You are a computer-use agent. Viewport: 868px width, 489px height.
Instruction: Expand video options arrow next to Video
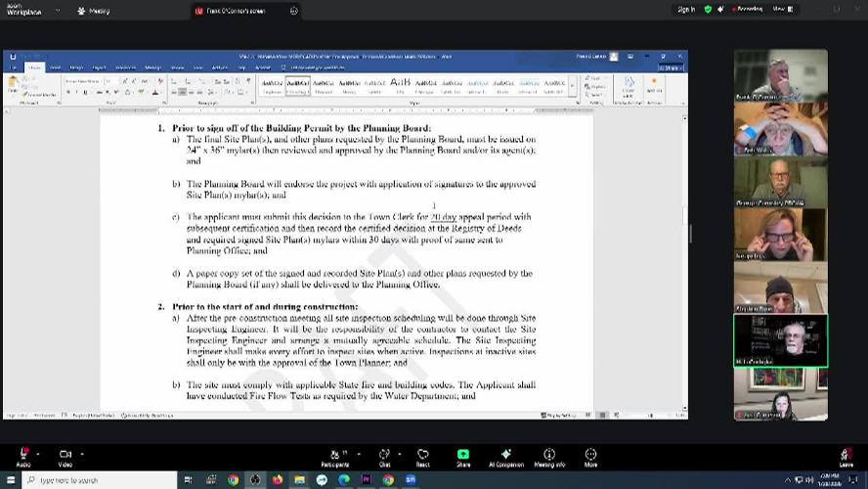point(82,453)
